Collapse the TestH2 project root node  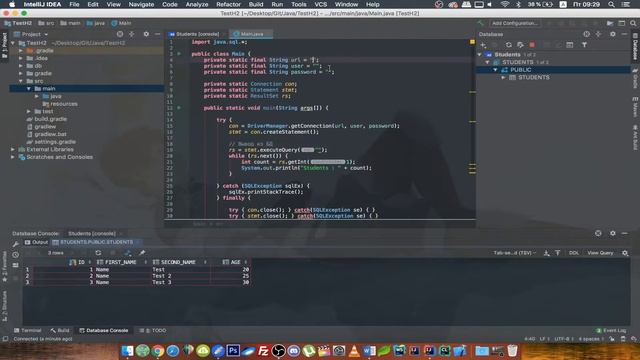point(13,43)
